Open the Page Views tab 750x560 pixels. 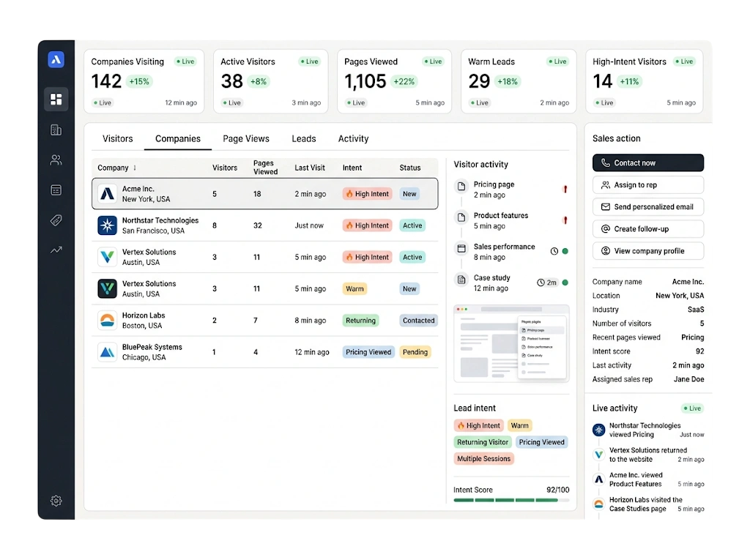click(x=246, y=138)
